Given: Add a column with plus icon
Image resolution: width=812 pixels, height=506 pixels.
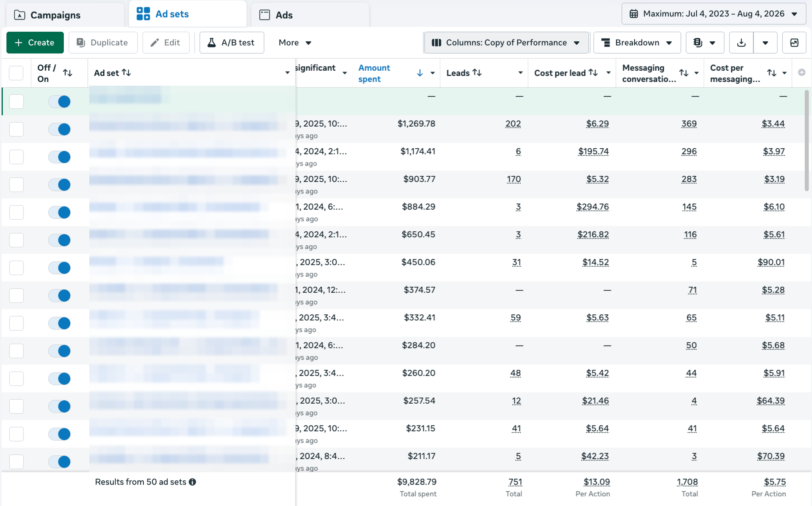Looking at the screenshot, I should (801, 72).
